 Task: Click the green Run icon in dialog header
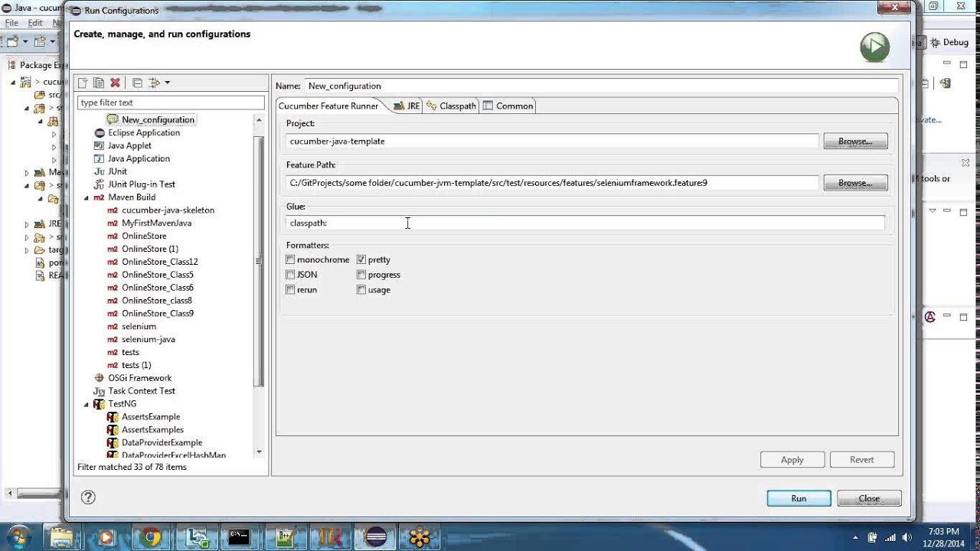point(874,47)
